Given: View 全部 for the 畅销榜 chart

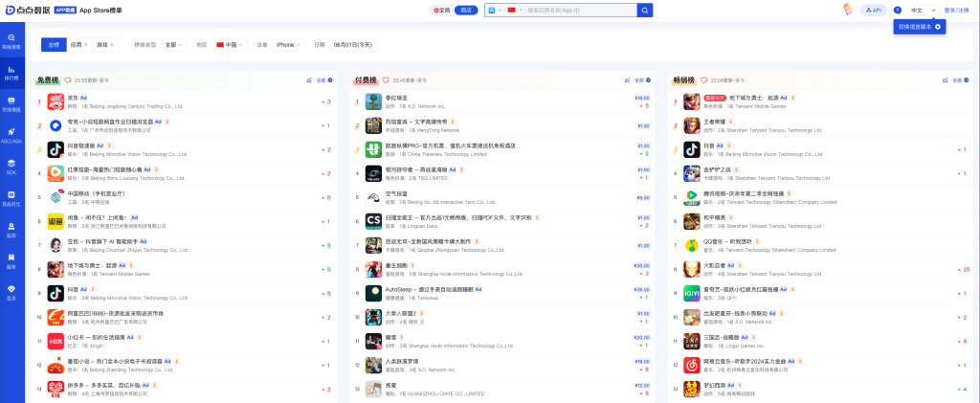Looking at the screenshot, I should 961,80.
